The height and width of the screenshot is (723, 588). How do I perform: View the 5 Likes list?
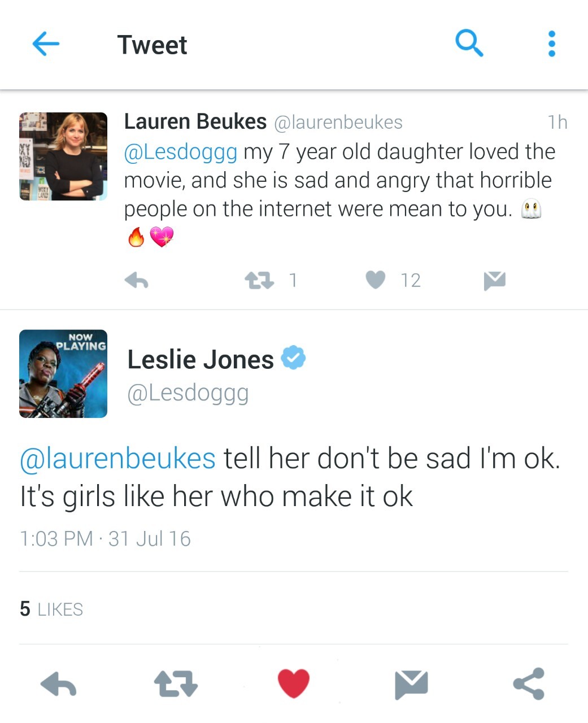coord(51,609)
